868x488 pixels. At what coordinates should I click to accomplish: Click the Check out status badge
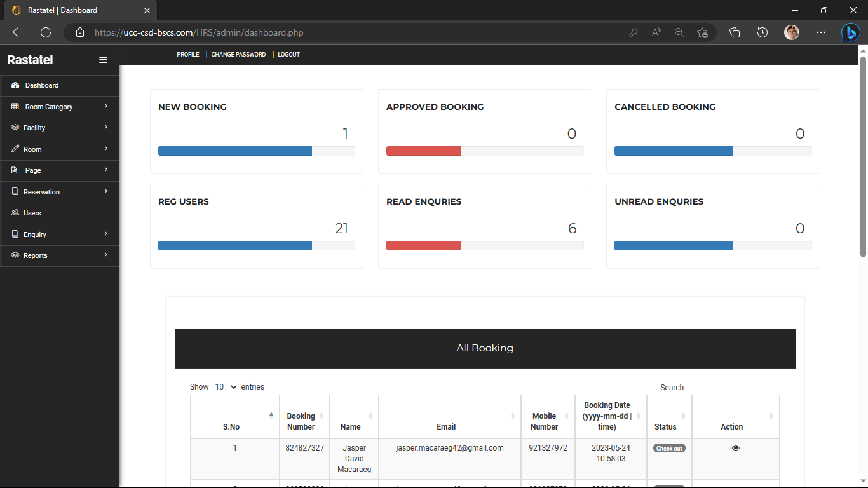pyautogui.click(x=668, y=447)
